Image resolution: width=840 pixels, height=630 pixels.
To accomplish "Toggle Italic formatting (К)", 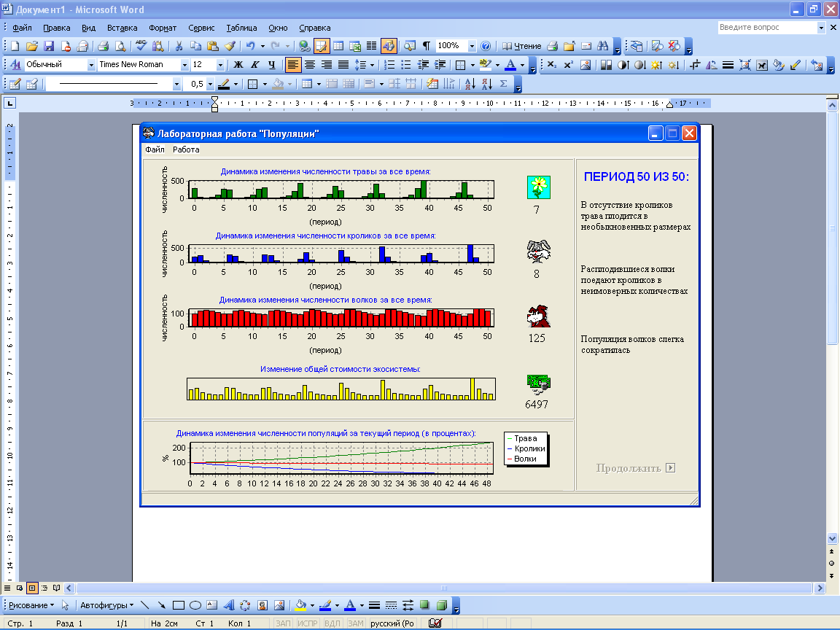I will point(255,65).
